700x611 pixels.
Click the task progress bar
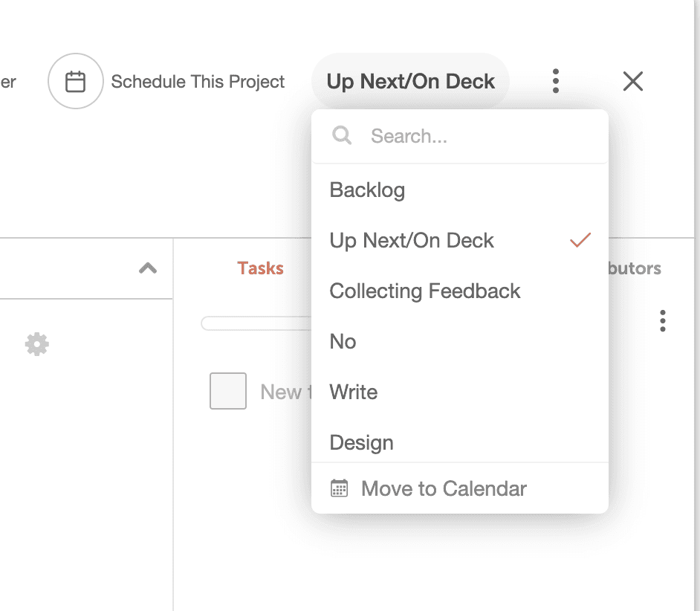pyautogui.click(x=256, y=323)
